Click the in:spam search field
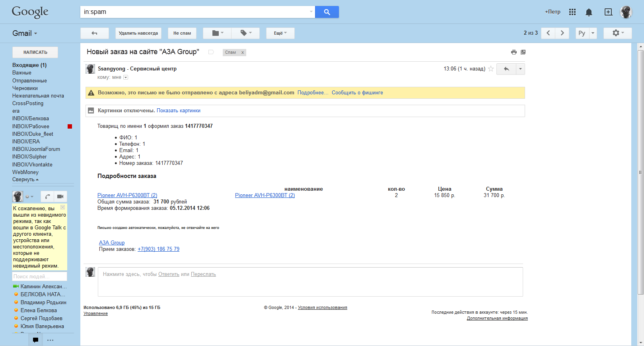Image resolution: width=644 pixels, height=346 pixels. point(198,12)
